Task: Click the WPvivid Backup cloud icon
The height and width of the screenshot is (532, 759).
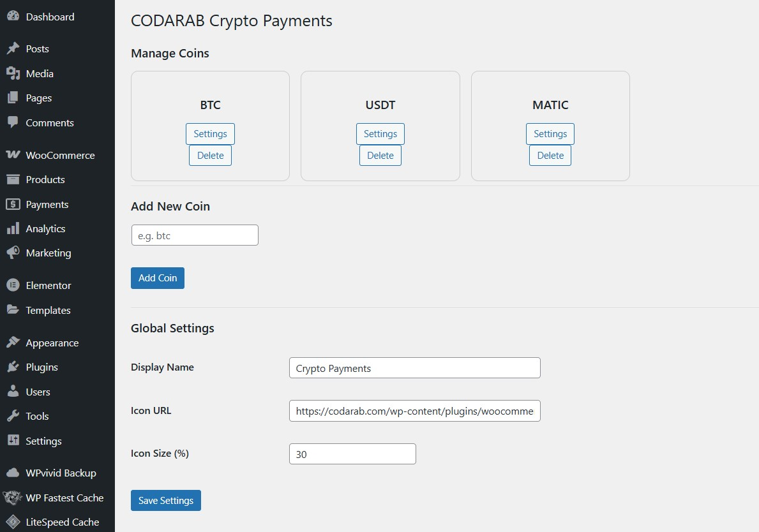Action: [13, 473]
